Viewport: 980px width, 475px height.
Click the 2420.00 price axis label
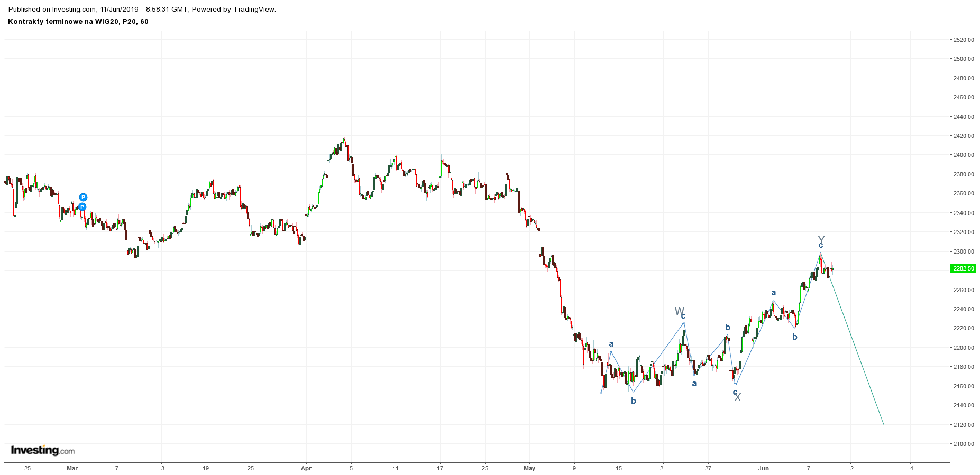pos(964,136)
